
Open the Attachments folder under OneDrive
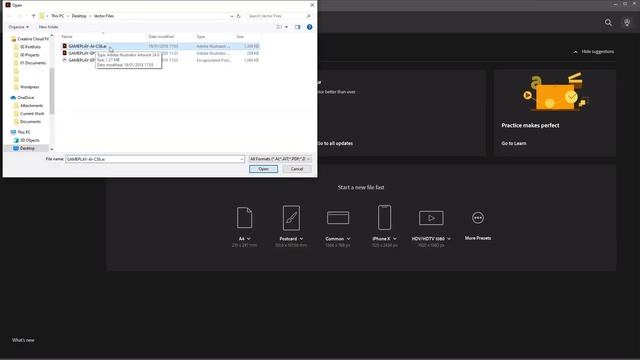coord(31,106)
